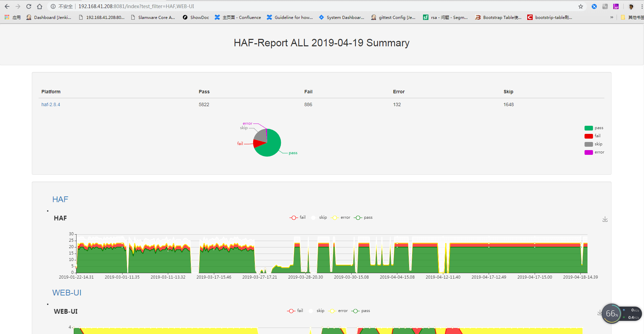Screen dimensions: 644x334
Task: Click the Fail count 886
Action: pos(308,104)
